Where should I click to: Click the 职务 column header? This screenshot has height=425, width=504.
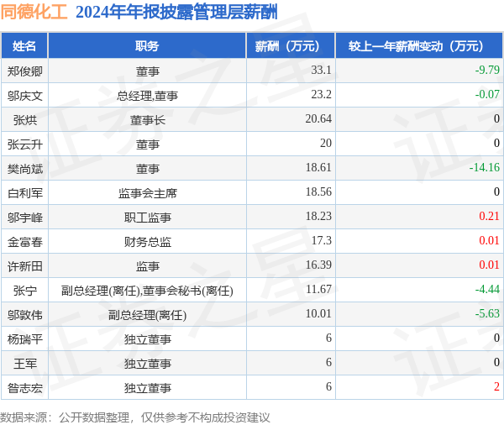pos(147,45)
